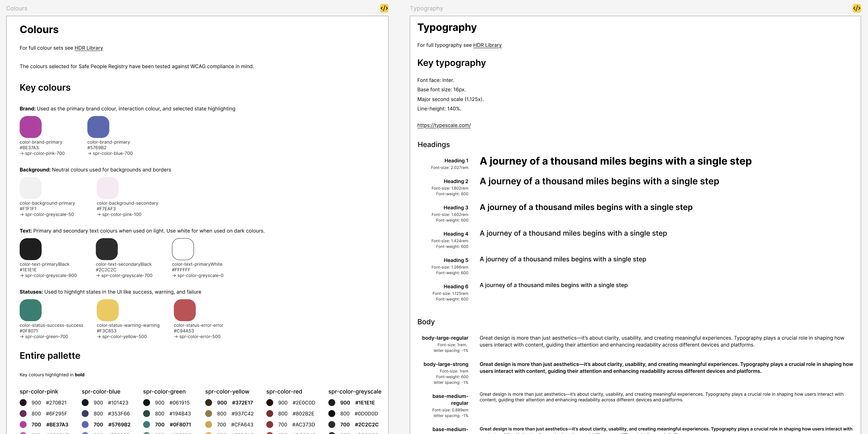The width and height of the screenshot is (868, 434).
Task: Click the 'Heading 1' label
Action: click(456, 161)
